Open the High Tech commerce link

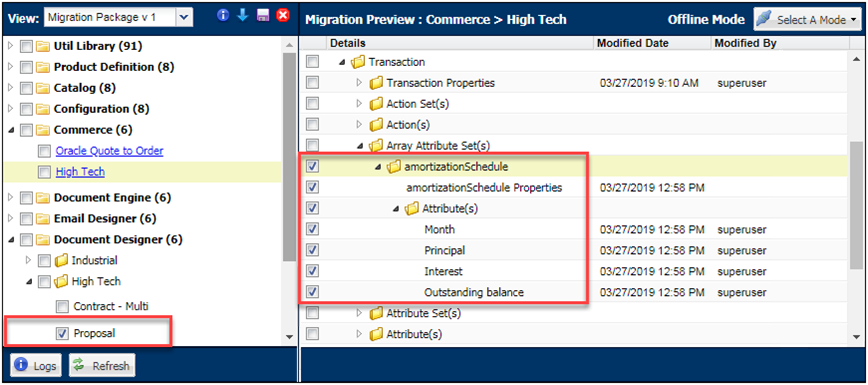point(80,172)
